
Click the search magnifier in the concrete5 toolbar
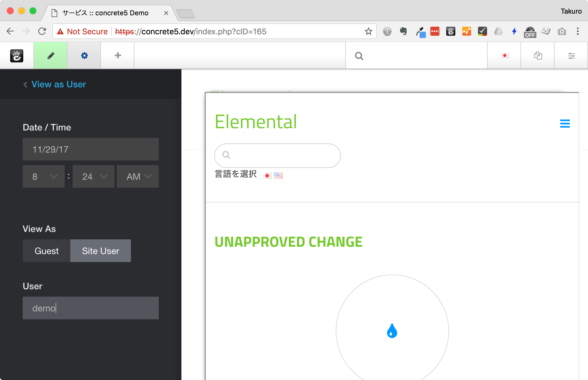[359, 56]
